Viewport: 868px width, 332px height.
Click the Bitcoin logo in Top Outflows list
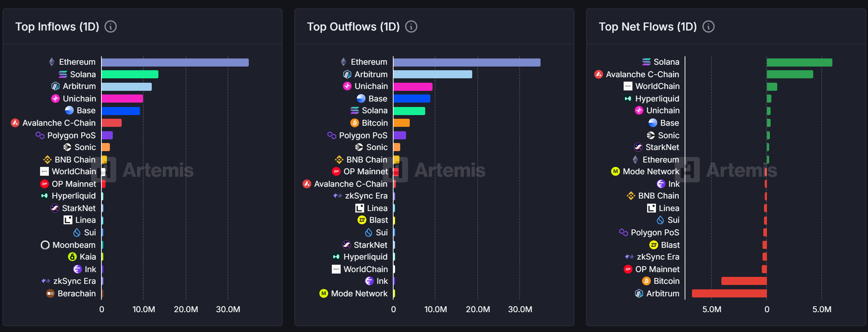pos(355,123)
